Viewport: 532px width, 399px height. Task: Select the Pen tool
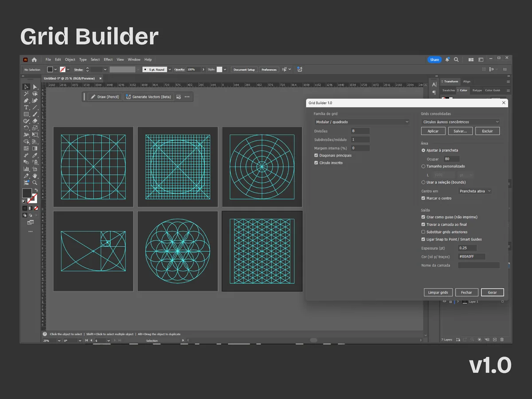pos(26,101)
